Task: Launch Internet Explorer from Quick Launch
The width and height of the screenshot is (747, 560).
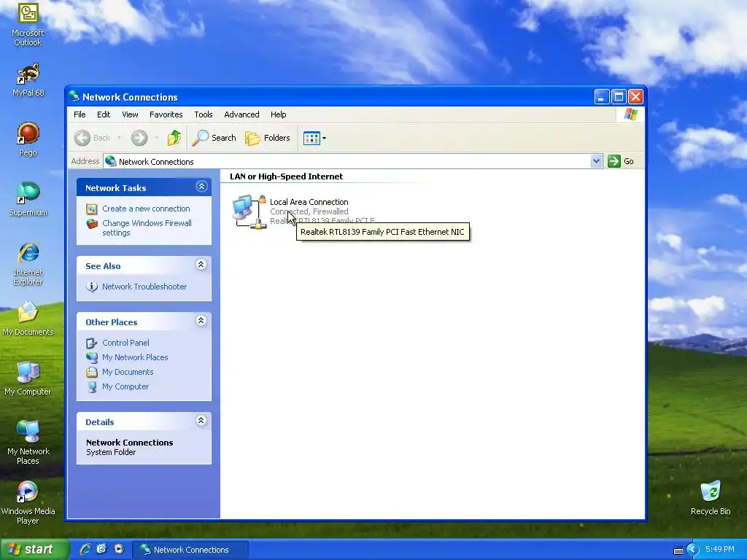Action: (x=85, y=550)
